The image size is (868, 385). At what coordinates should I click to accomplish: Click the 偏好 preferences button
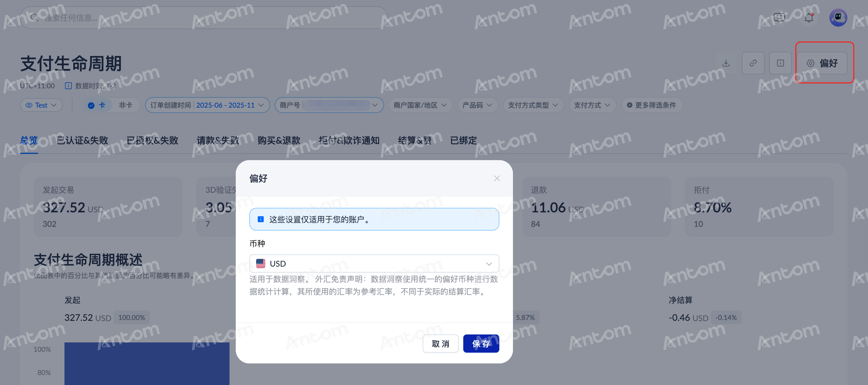(x=822, y=63)
